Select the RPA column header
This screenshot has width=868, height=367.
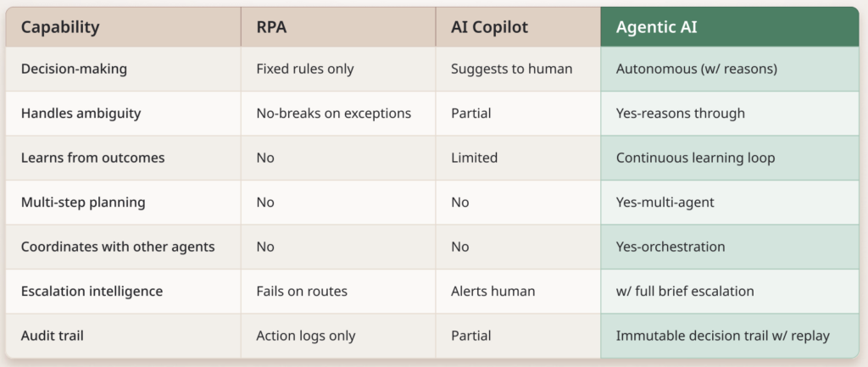pyautogui.click(x=273, y=27)
